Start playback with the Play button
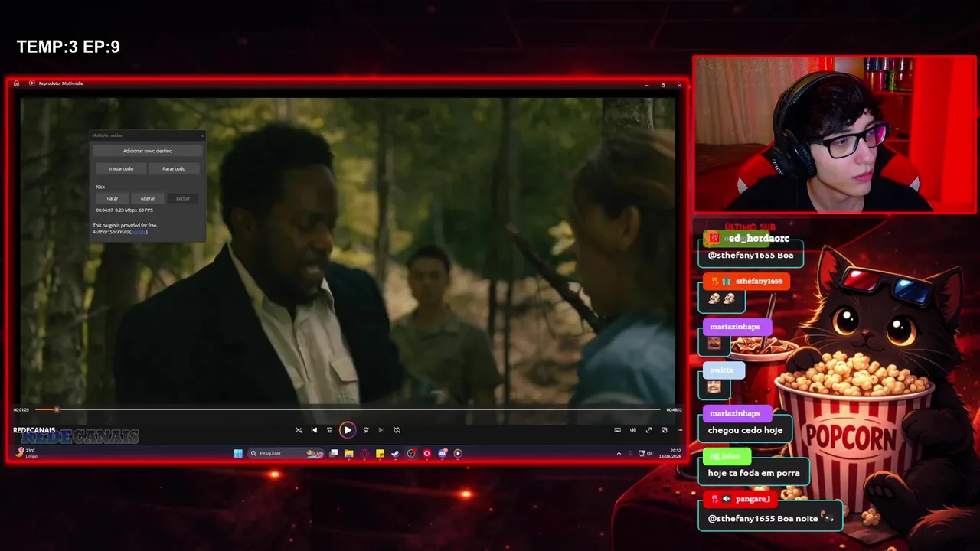The height and width of the screenshot is (551, 980). click(348, 430)
